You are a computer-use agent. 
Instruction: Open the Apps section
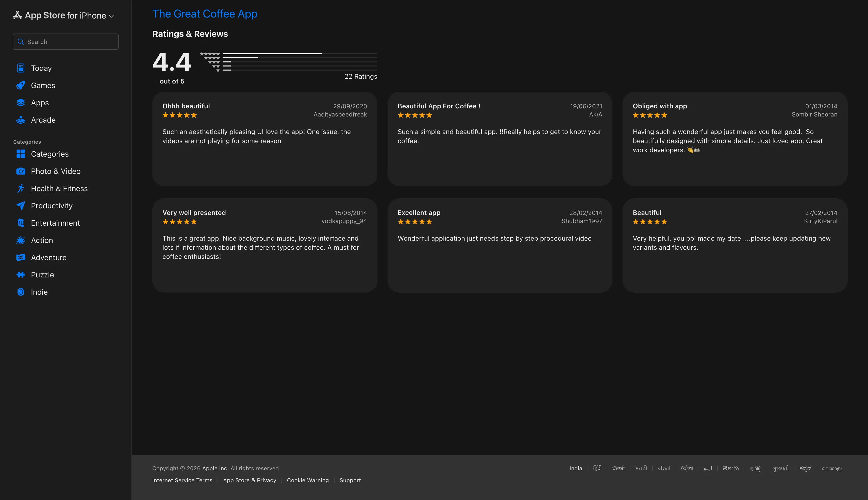(x=40, y=103)
